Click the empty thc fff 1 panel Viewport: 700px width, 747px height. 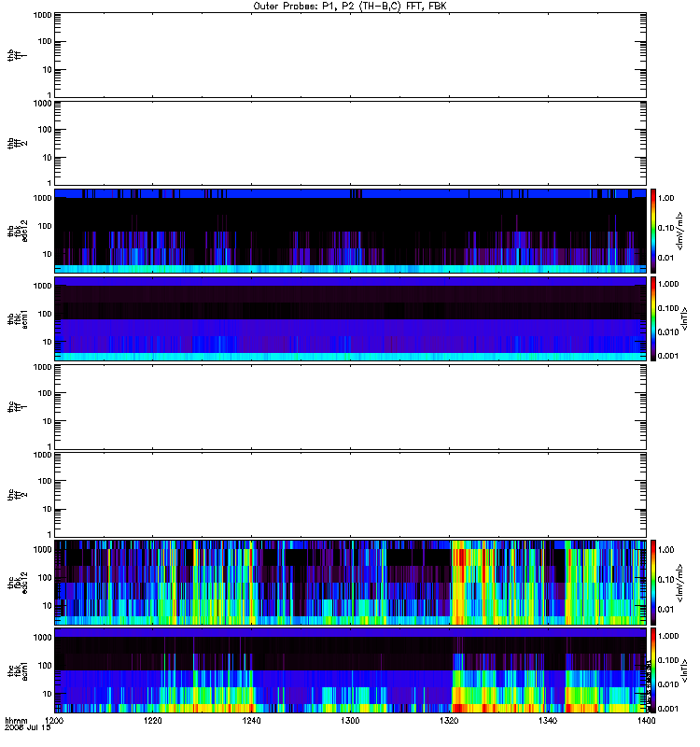pos(350,407)
